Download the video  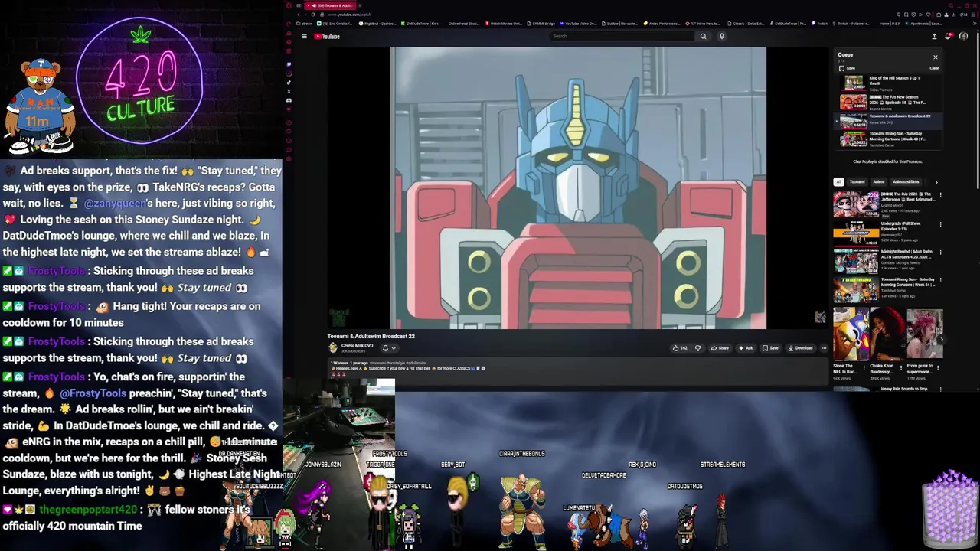(800, 348)
